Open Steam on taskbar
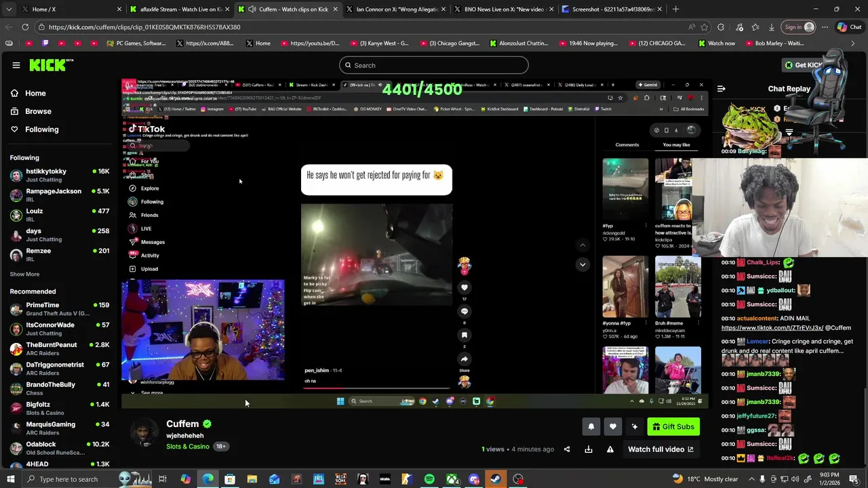This screenshot has width=868, height=488. [496, 479]
